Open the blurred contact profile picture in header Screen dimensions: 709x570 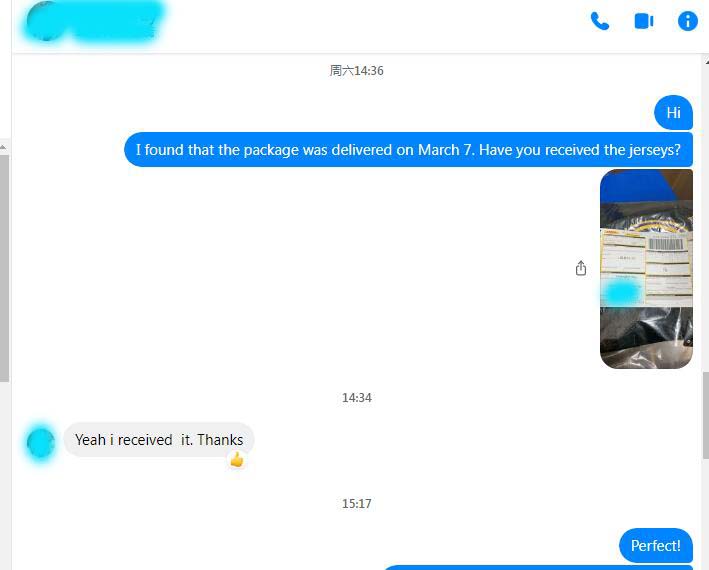(x=45, y=21)
